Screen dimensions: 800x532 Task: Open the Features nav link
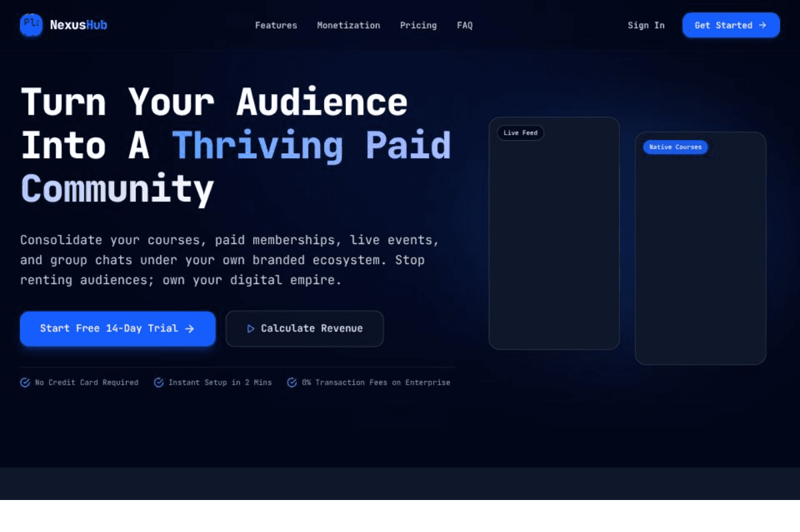click(x=276, y=25)
